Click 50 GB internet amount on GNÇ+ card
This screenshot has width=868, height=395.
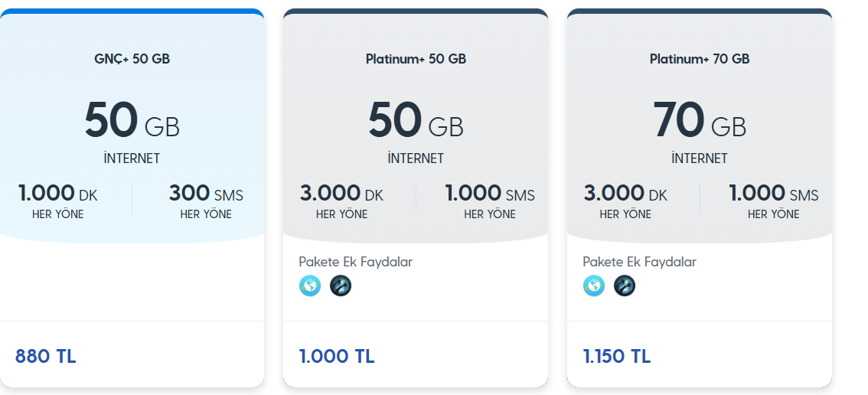coord(132,119)
